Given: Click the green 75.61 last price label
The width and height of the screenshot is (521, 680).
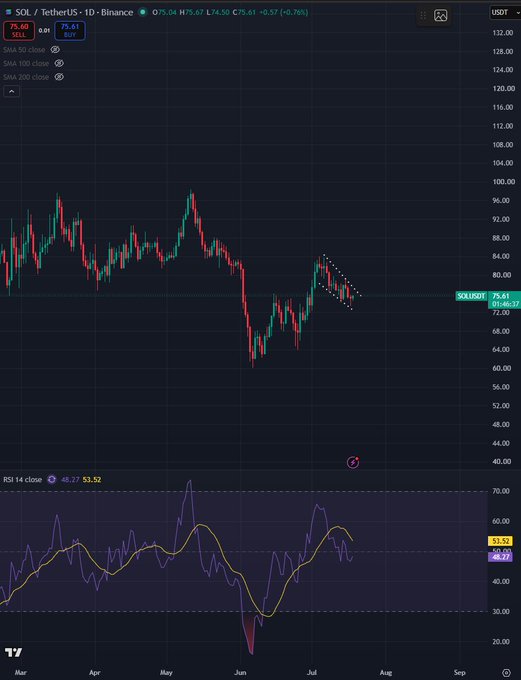Looking at the screenshot, I should click(501, 296).
